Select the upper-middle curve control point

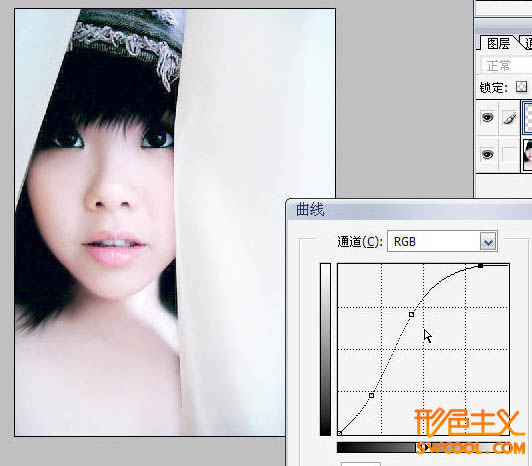tap(412, 315)
